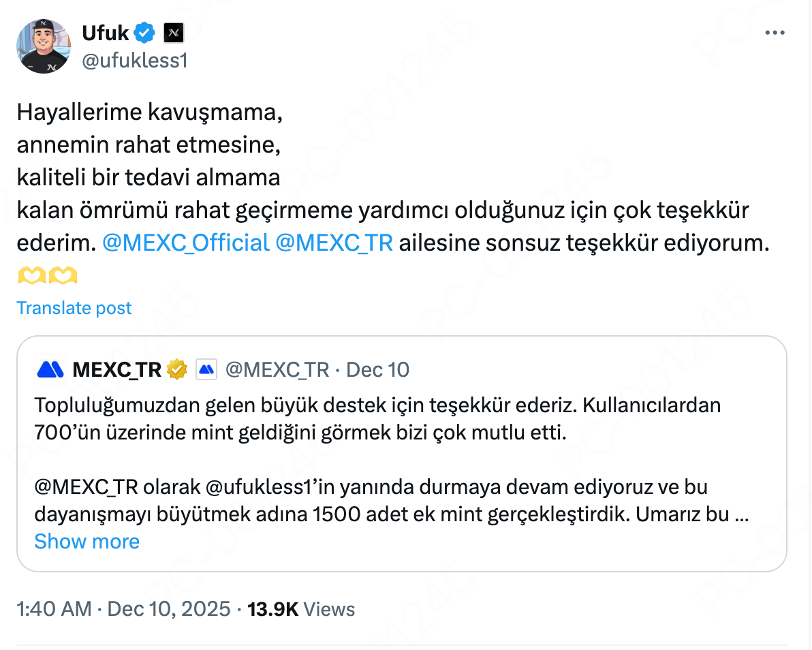Open Ufuk's profile via @ufukless1 handle
Viewport: 812px width, 650px height.
134,61
